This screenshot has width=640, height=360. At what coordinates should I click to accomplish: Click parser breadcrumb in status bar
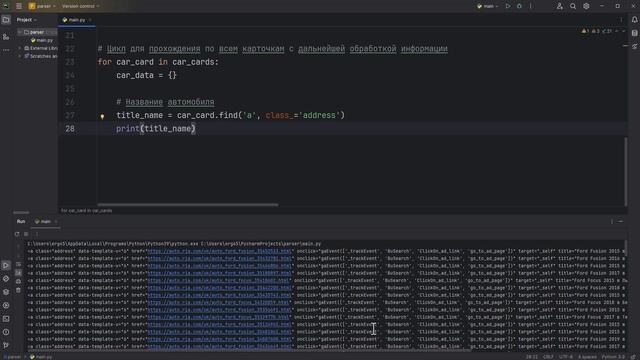[x=13, y=357]
